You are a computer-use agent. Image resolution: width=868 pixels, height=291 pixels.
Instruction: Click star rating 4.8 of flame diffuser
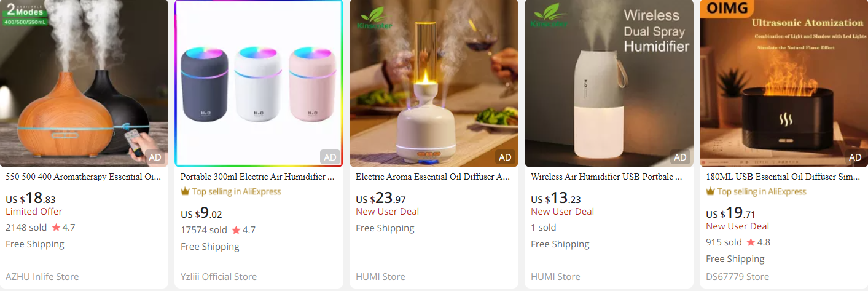[758, 242]
